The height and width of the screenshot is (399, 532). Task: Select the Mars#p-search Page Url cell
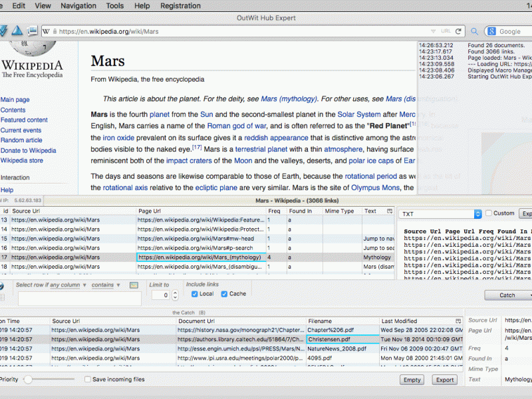(201, 248)
